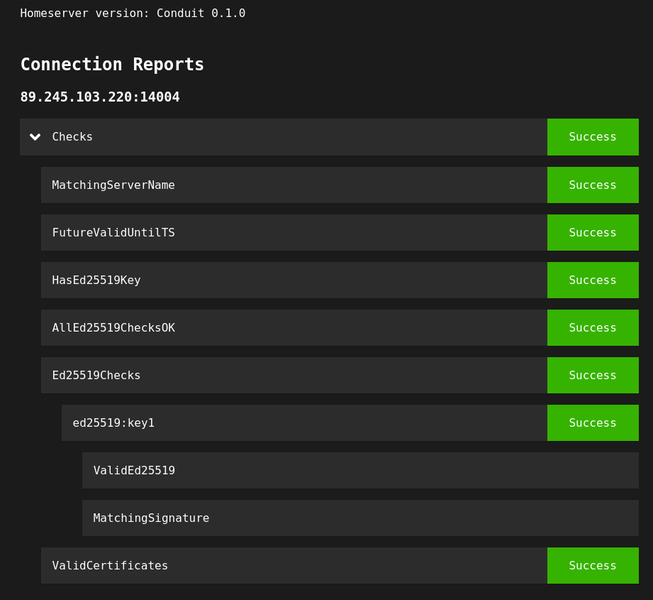Click Success status for Ed25519Checks

coord(592,376)
